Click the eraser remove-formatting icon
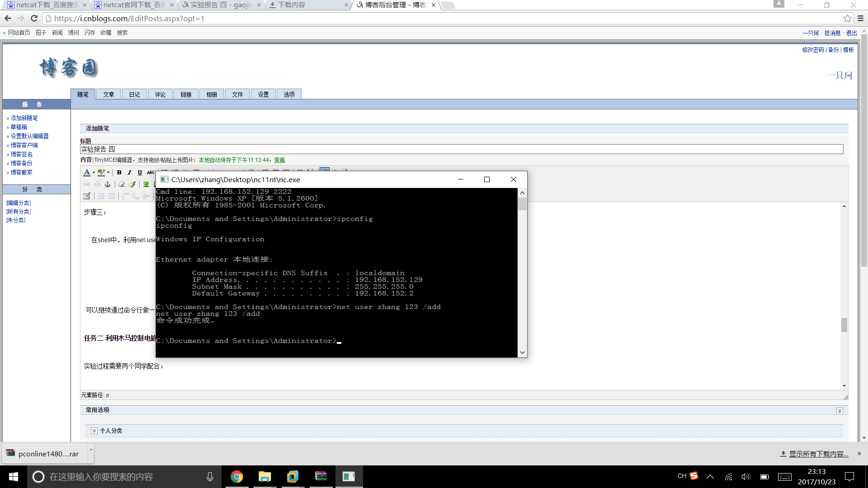This screenshot has width=868, height=488. tap(122, 184)
